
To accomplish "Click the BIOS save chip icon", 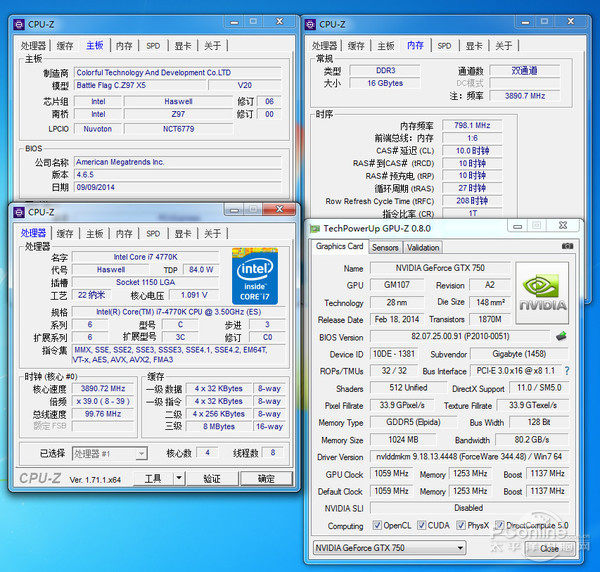I will (x=563, y=336).
